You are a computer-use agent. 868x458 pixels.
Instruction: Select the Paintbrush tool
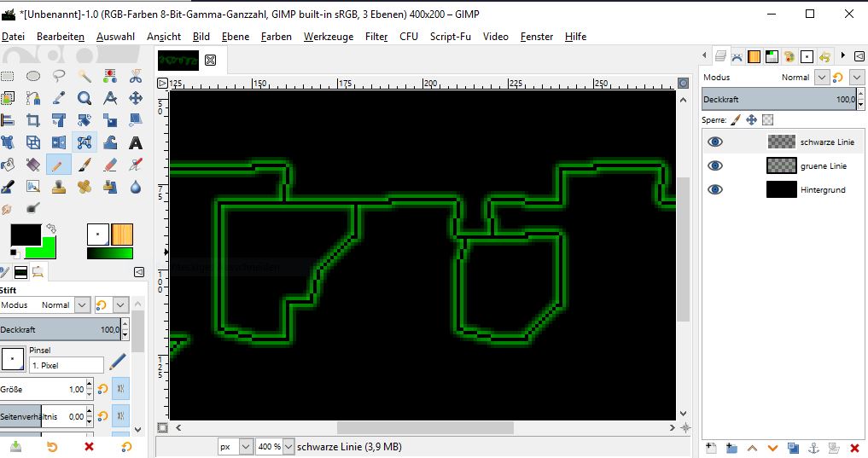point(84,165)
